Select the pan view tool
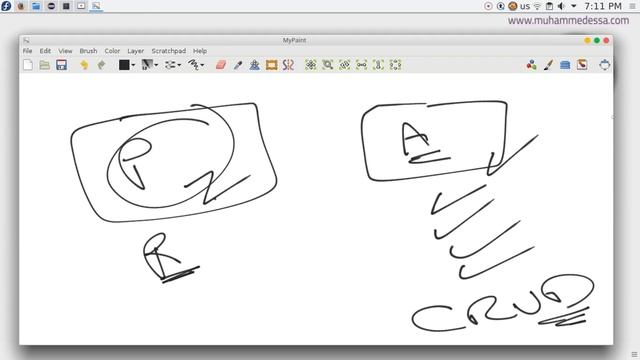 point(311,65)
